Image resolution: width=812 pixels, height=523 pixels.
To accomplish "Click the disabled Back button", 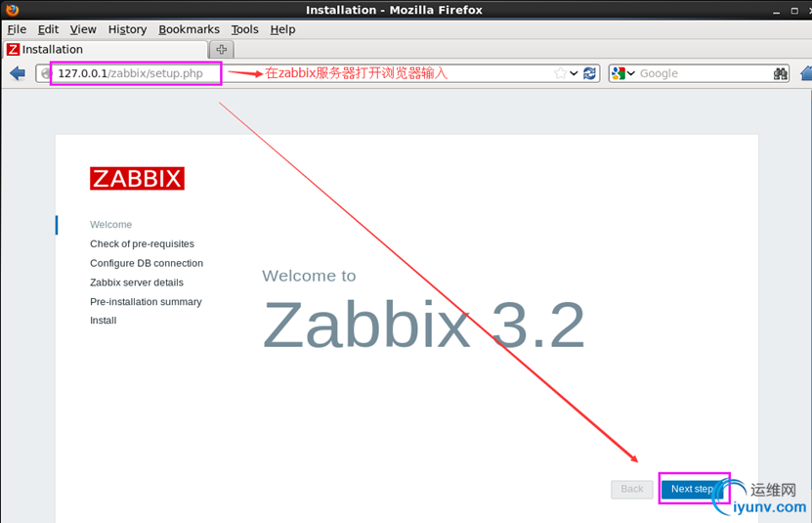I will [632, 489].
